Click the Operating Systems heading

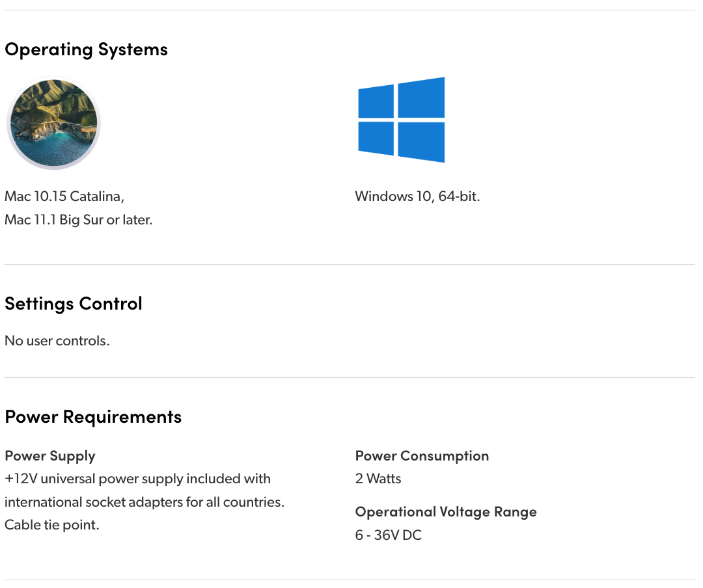[x=86, y=49]
